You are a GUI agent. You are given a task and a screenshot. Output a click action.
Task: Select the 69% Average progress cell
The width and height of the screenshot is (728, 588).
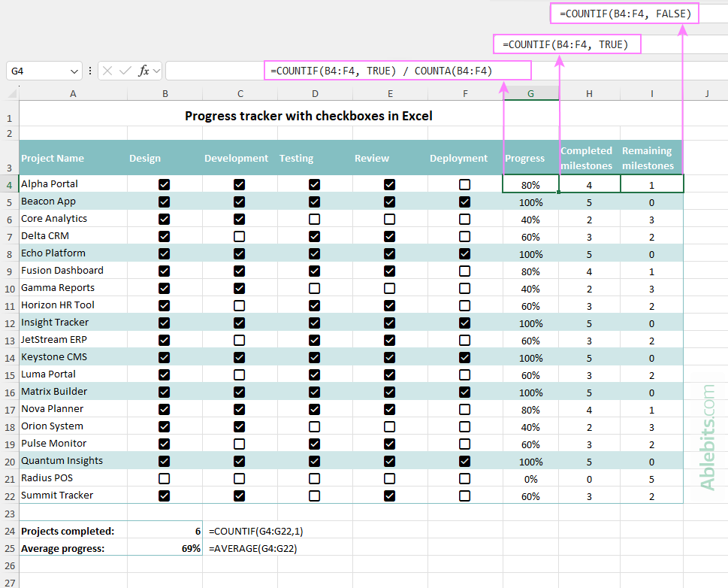tap(165, 548)
